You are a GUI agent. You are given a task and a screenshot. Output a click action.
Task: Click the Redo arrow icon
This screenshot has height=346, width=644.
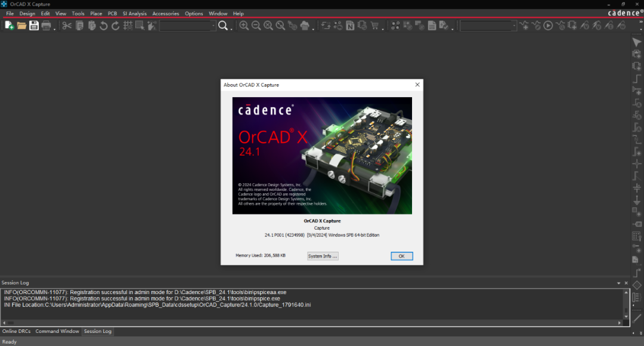[x=116, y=26]
